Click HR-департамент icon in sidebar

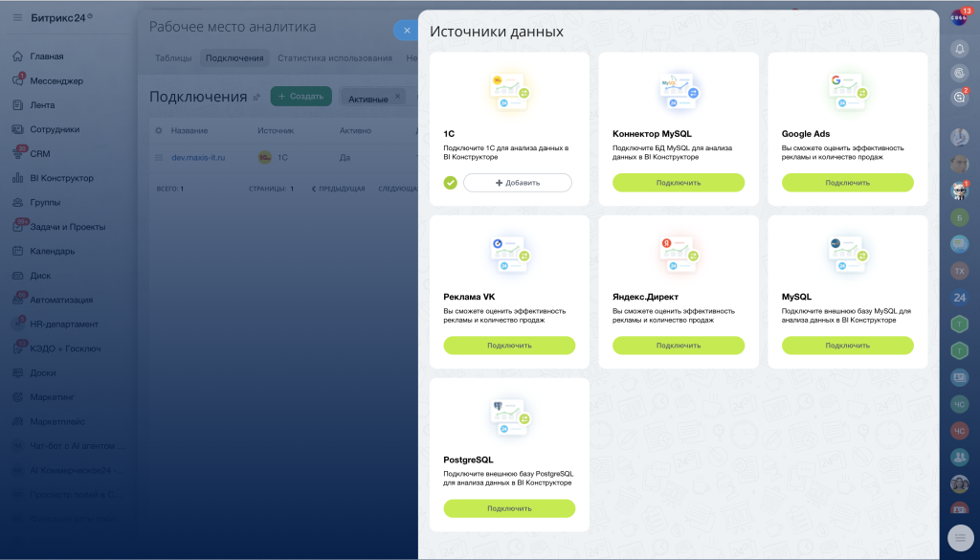pyautogui.click(x=18, y=325)
